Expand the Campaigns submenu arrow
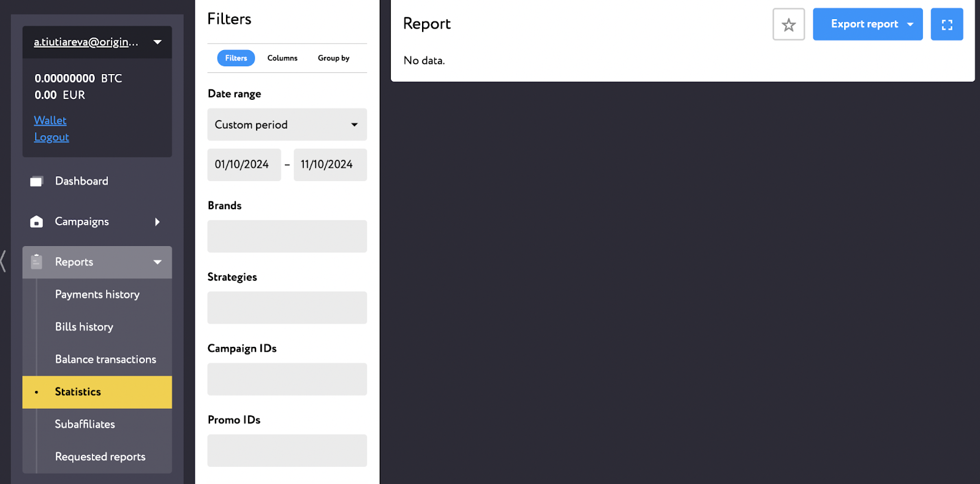The width and height of the screenshot is (980, 484). click(x=157, y=222)
